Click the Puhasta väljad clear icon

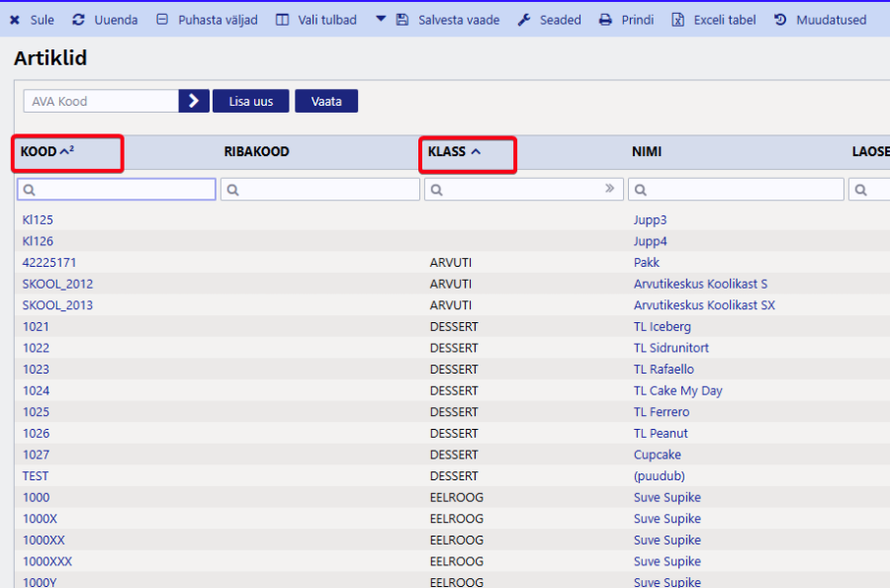coord(162,20)
